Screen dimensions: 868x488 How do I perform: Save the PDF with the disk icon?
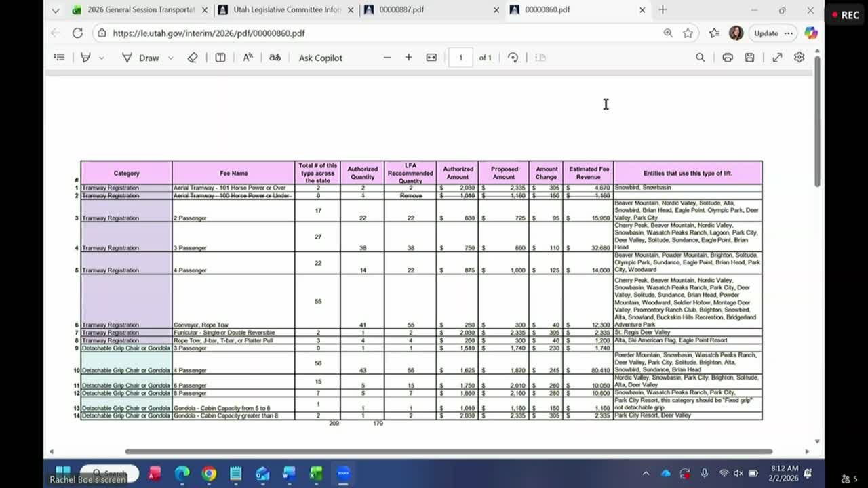point(749,58)
